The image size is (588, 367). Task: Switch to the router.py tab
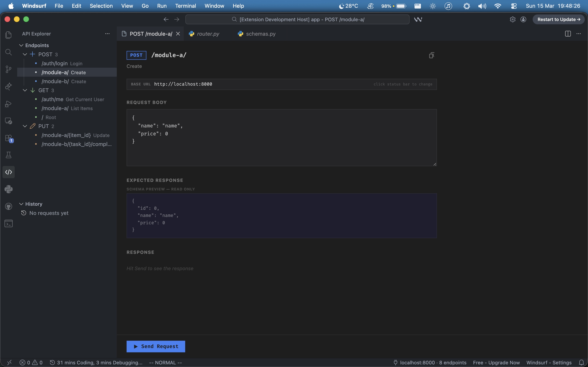[x=208, y=34]
